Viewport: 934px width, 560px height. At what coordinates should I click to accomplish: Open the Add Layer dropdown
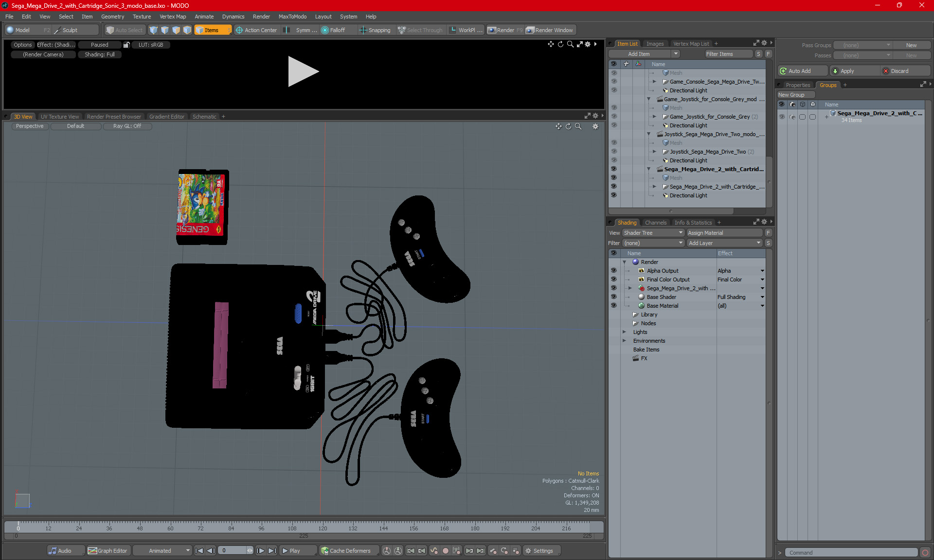(724, 243)
